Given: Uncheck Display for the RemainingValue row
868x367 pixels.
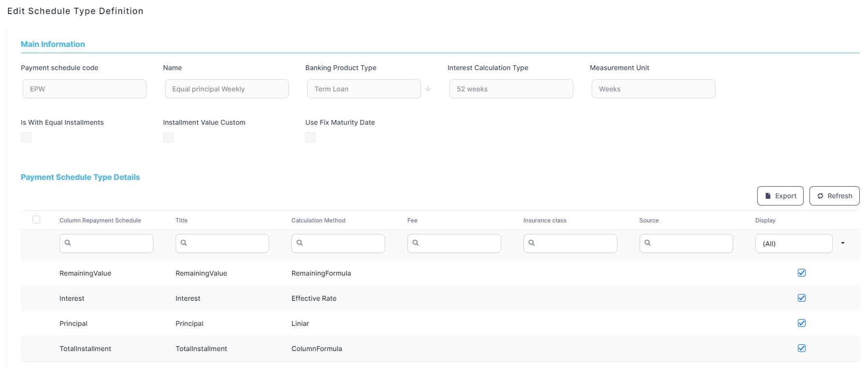Looking at the screenshot, I should [x=802, y=273].
